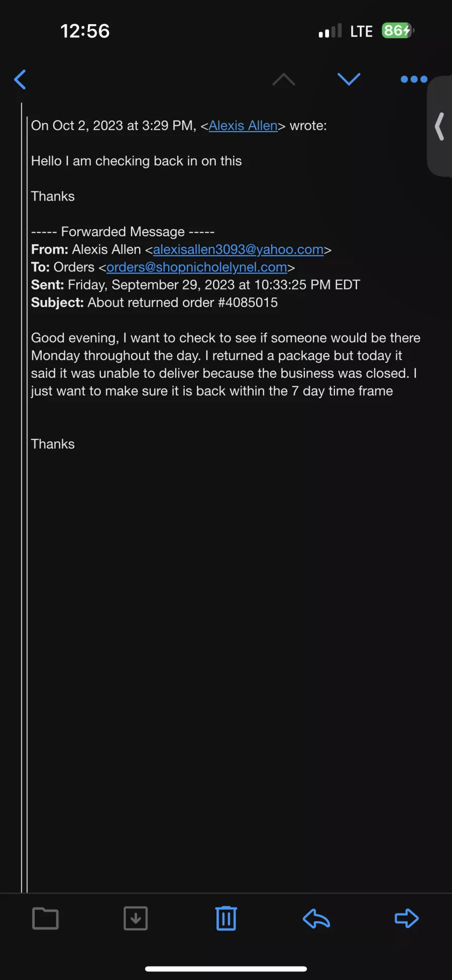Open the three-dot more options menu
Screen dimensions: 452x980
tap(414, 79)
